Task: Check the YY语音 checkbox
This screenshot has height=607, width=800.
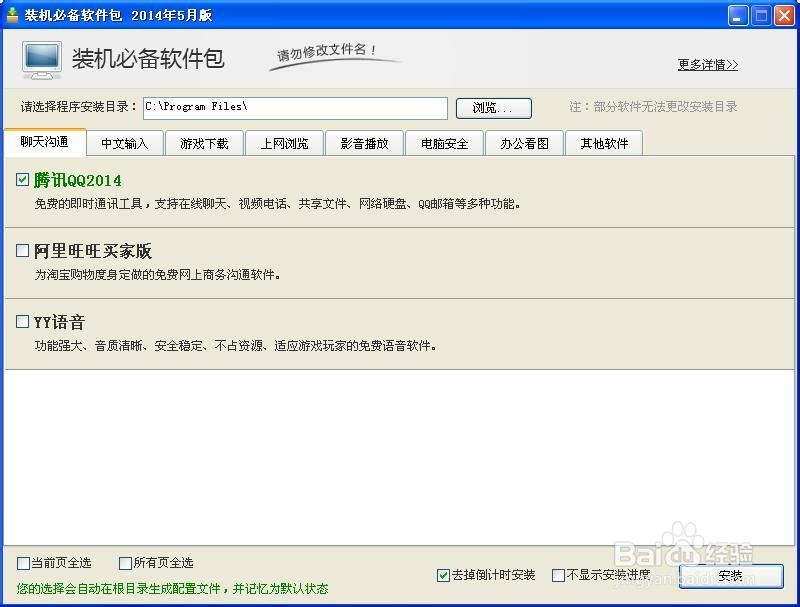Action: 22,321
